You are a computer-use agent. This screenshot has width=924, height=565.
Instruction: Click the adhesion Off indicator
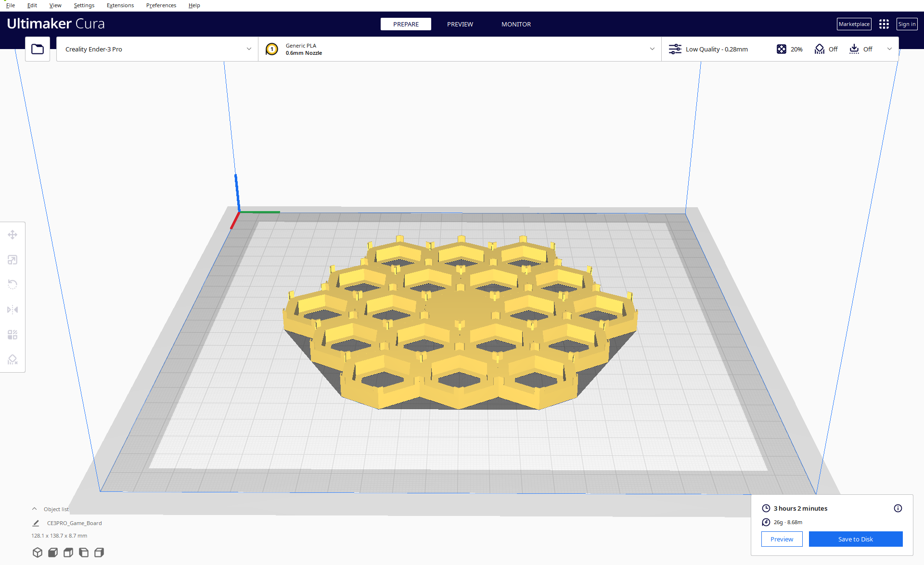861,49
